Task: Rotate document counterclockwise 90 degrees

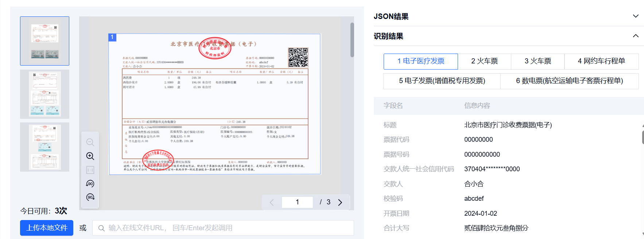Action: pyautogui.click(x=90, y=184)
